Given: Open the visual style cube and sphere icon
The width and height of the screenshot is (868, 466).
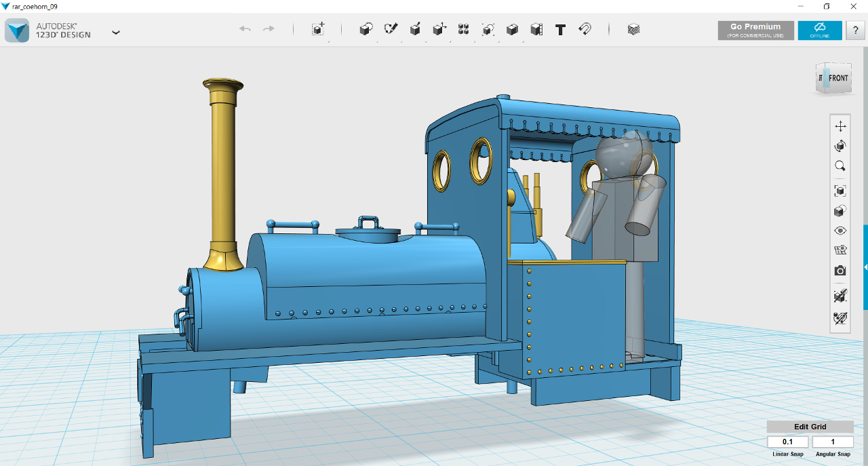Looking at the screenshot, I should point(840,211).
